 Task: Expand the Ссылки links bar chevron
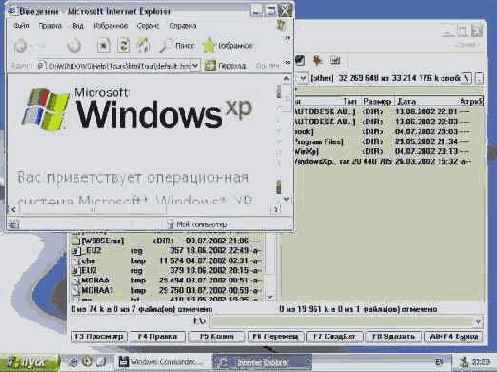[287, 62]
